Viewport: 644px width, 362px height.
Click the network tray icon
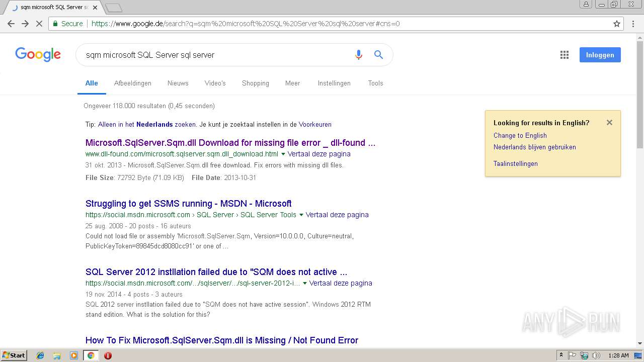click(x=584, y=355)
